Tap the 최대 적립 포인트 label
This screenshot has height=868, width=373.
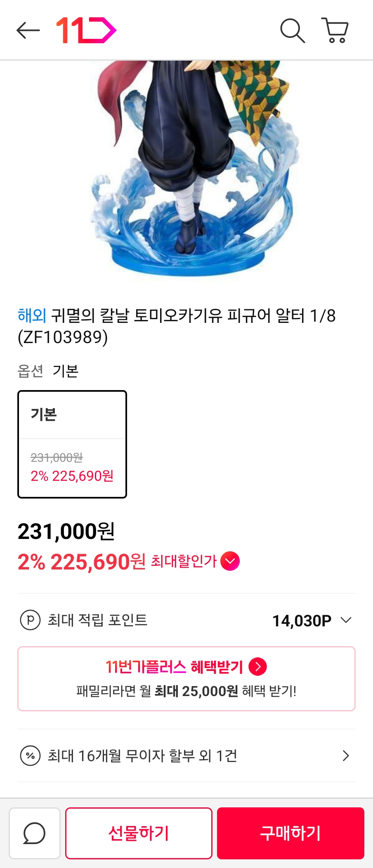[97, 620]
